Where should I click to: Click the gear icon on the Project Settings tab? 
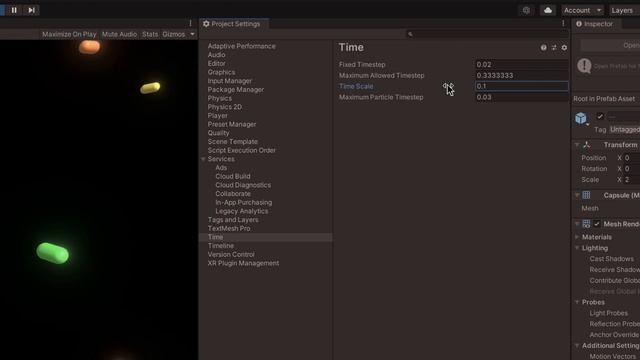click(x=206, y=24)
